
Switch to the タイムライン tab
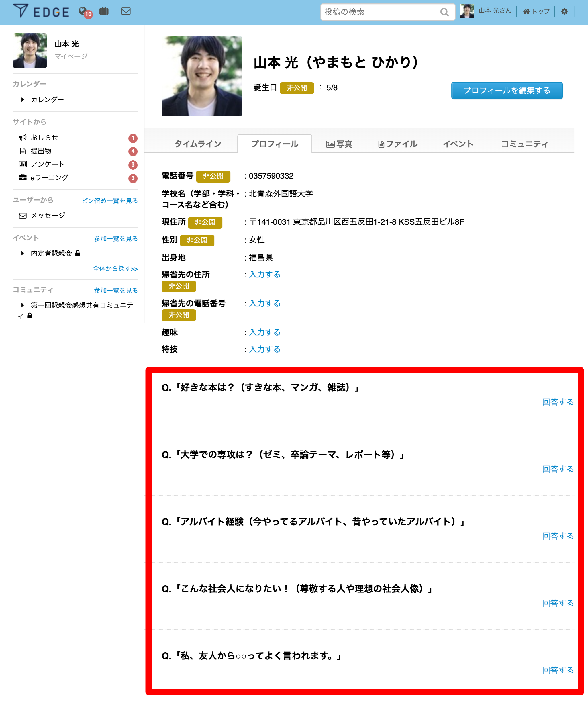tap(197, 144)
